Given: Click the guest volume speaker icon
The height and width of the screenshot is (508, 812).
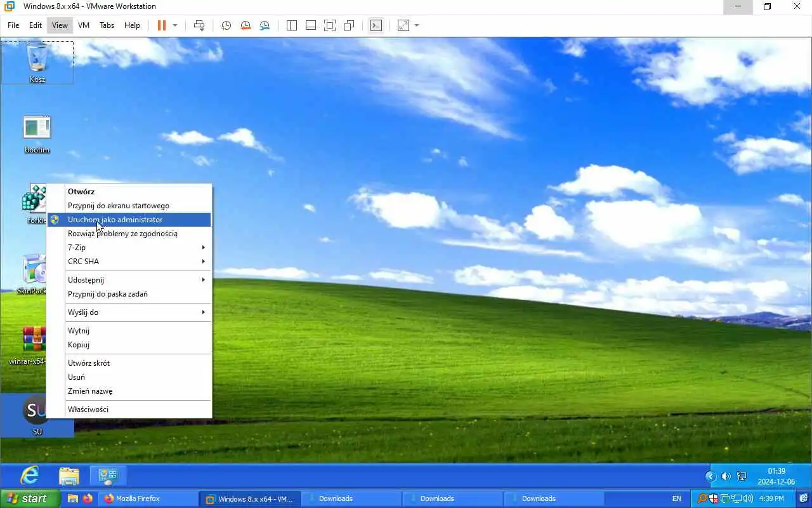Looking at the screenshot, I should point(726,476).
